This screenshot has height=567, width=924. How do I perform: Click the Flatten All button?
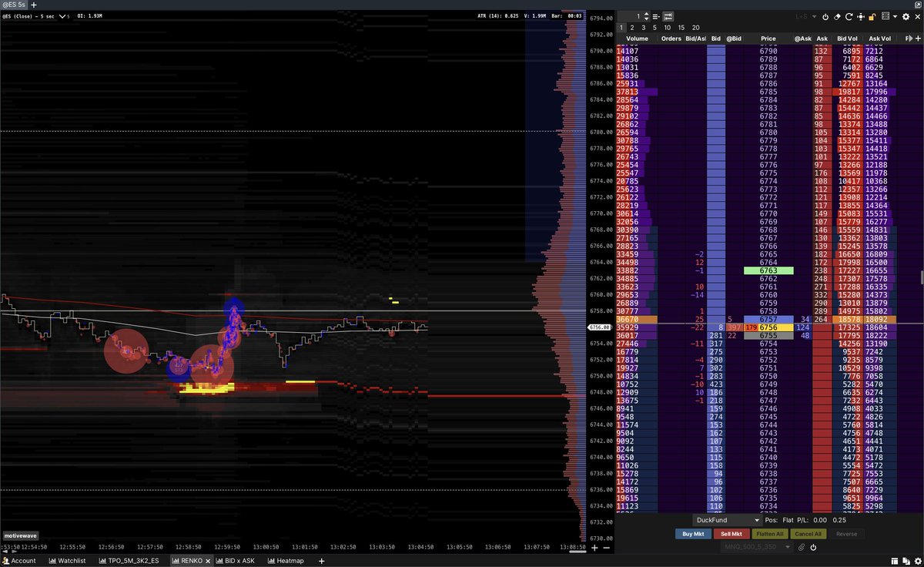point(769,534)
